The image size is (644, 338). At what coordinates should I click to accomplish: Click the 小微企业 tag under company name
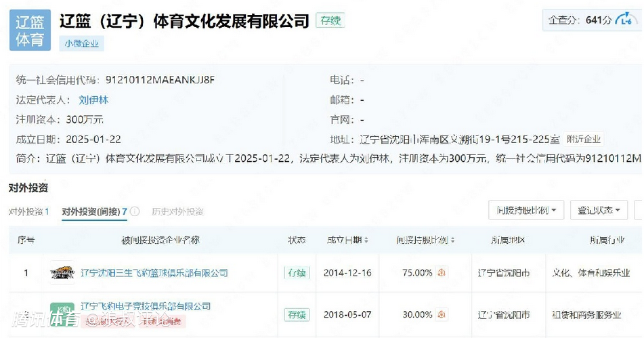(82, 43)
